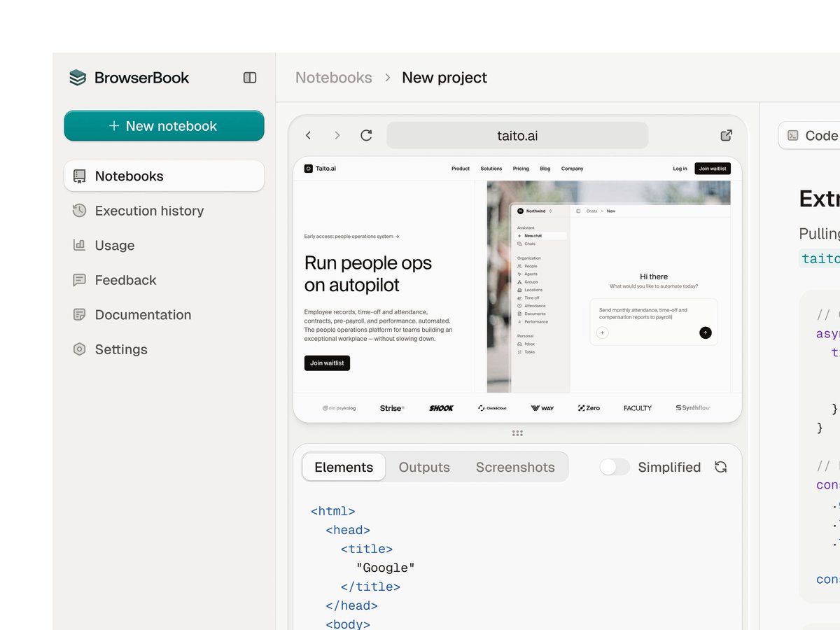The width and height of the screenshot is (840, 630).
Task: Open Settings in sidebar
Action: click(111, 349)
